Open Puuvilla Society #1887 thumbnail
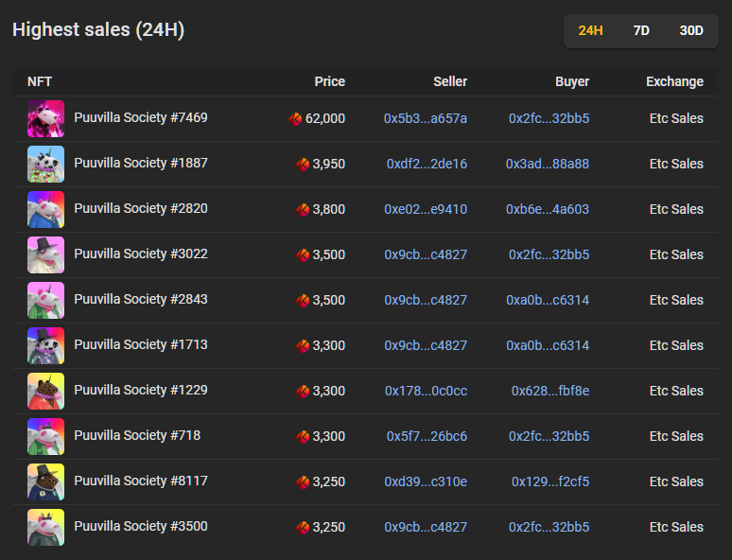Screen dimensions: 732x560 pyautogui.click(x=45, y=164)
